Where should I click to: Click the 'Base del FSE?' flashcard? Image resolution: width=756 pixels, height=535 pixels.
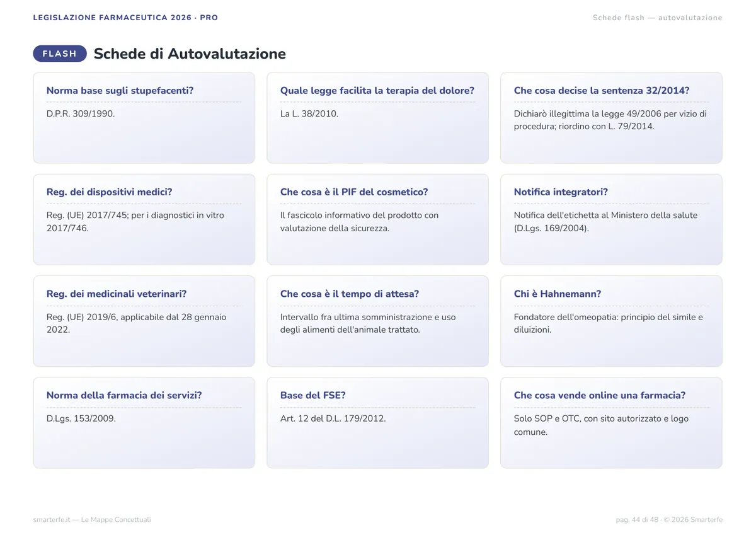point(377,423)
